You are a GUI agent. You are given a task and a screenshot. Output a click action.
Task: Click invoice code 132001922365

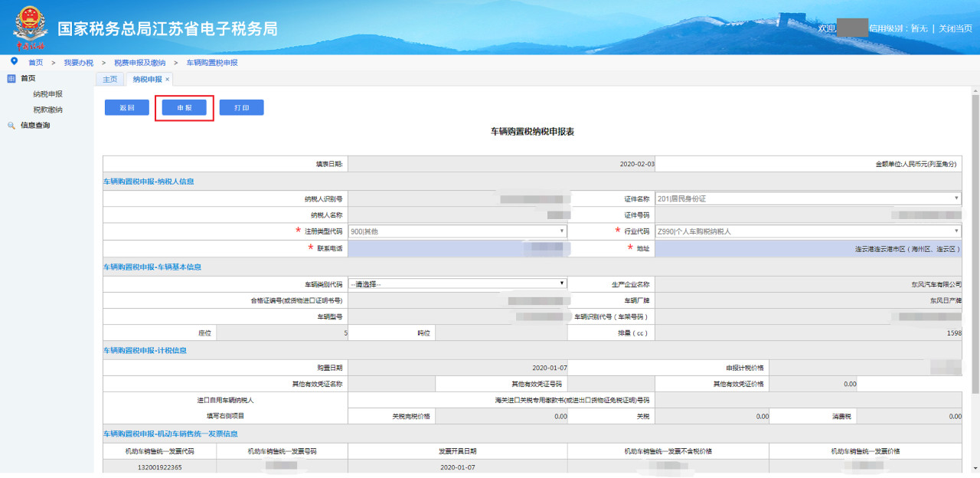click(x=159, y=467)
